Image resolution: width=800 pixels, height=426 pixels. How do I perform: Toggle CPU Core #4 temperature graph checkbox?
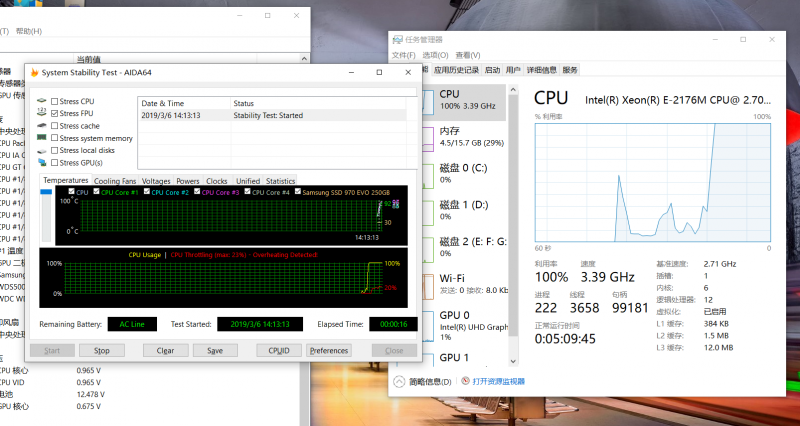[247, 192]
